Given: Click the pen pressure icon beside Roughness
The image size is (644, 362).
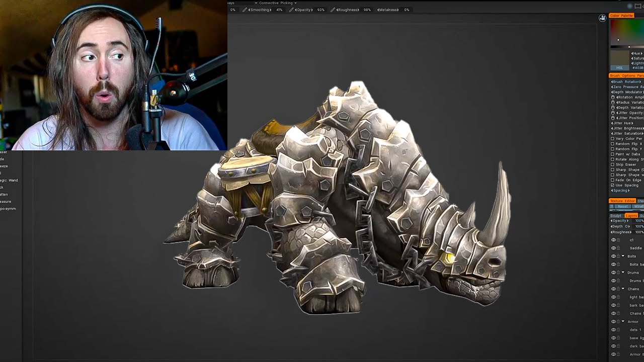Looking at the screenshot, I should click(333, 10).
